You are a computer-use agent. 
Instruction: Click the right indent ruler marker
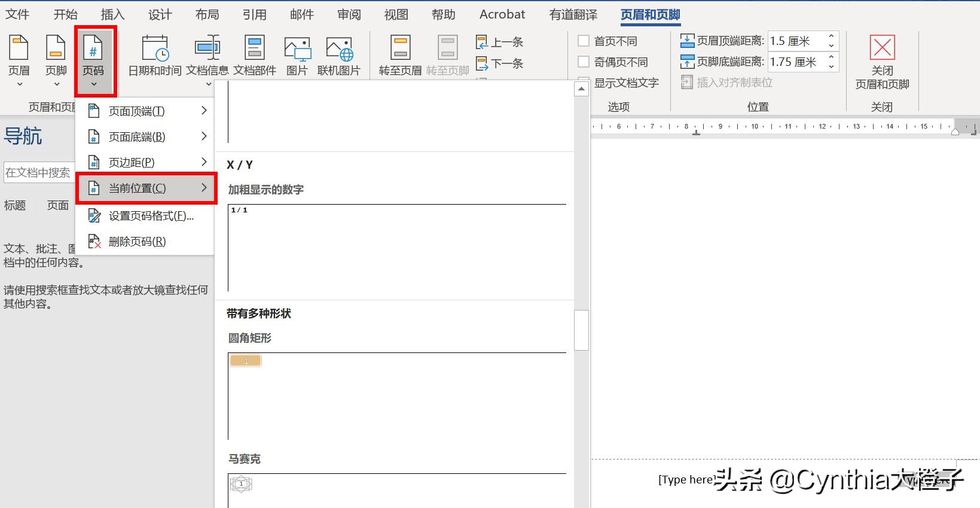(955, 132)
